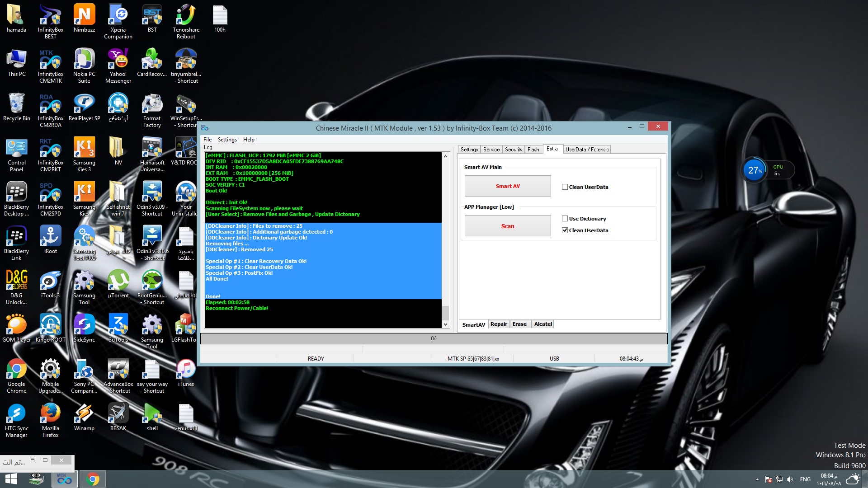The image size is (868, 488).
Task: Open the Nimbuzz desktop icon
Action: tap(85, 18)
